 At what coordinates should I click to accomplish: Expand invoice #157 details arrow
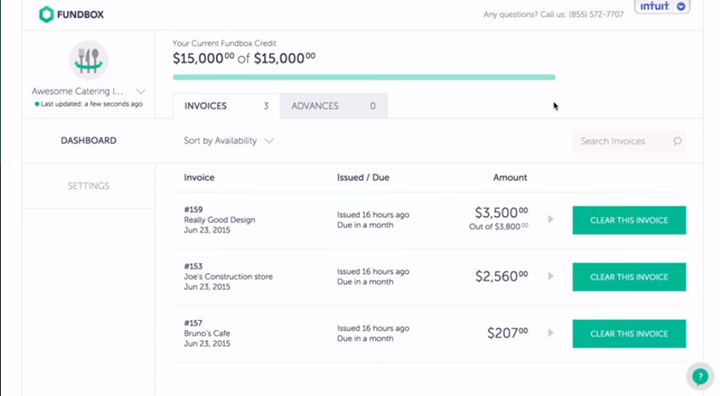[x=551, y=333]
